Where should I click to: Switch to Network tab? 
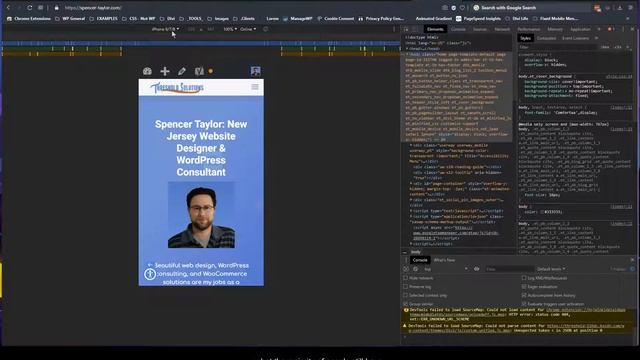(502, 29)
